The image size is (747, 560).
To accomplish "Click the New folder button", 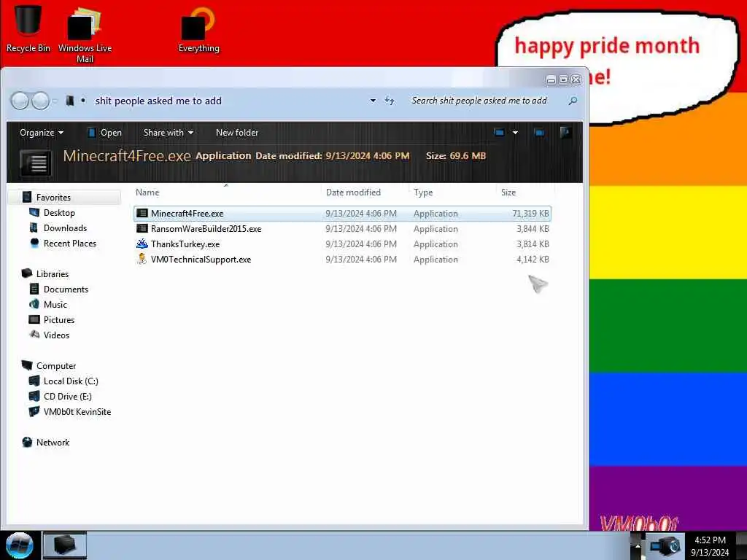I will coord(237,133).
